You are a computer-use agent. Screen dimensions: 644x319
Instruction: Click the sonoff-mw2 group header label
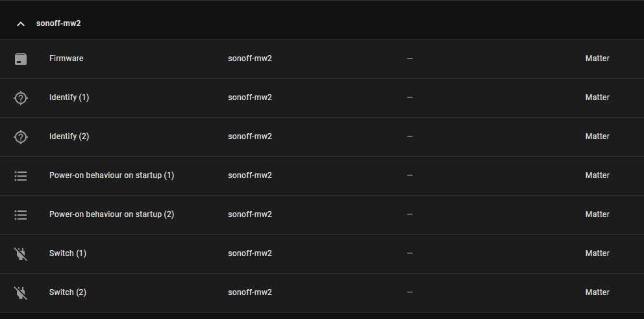click(x=58, y=23)
